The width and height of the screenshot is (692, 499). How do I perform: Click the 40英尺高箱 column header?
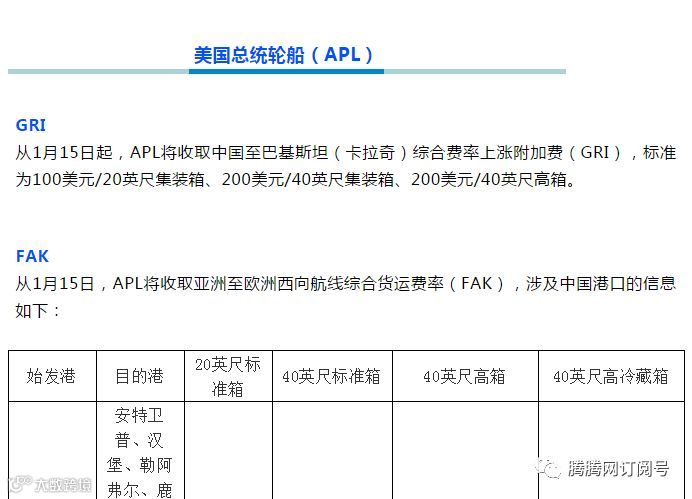[465, 376]
